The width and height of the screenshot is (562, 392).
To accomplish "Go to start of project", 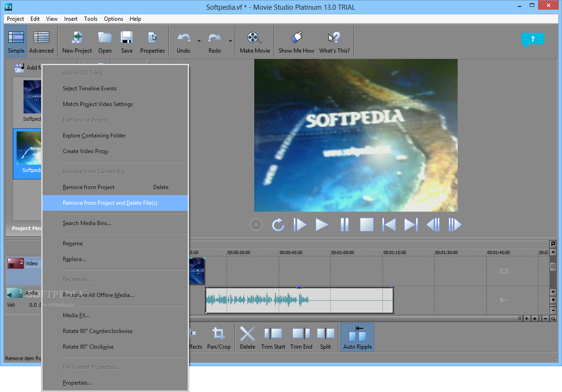I will tap(389, 225).
